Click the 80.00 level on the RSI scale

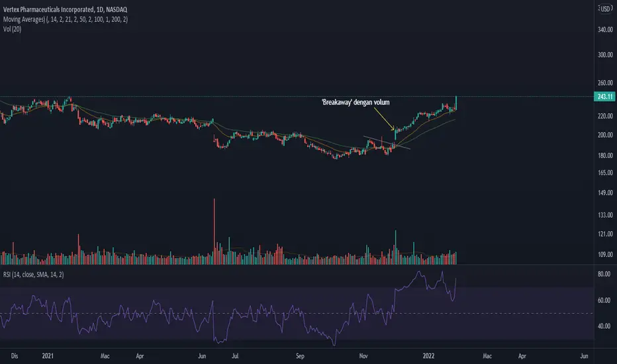(x=604, y=274)
